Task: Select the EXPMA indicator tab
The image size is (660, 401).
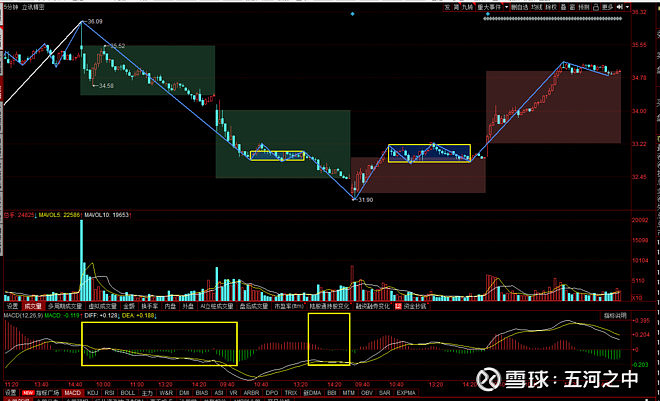Action: click(406, 393)
